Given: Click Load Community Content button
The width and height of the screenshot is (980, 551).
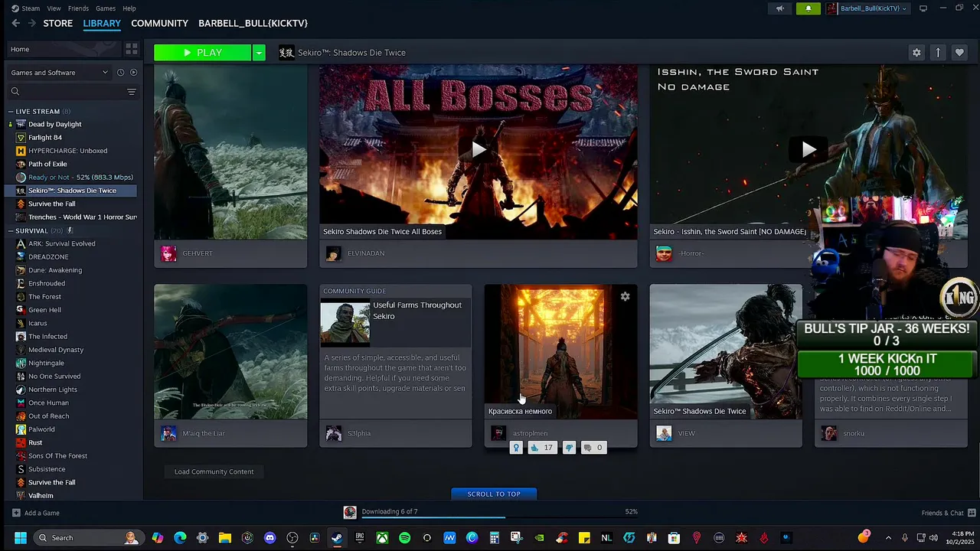Looking at the screenshot, I should 214,471.
